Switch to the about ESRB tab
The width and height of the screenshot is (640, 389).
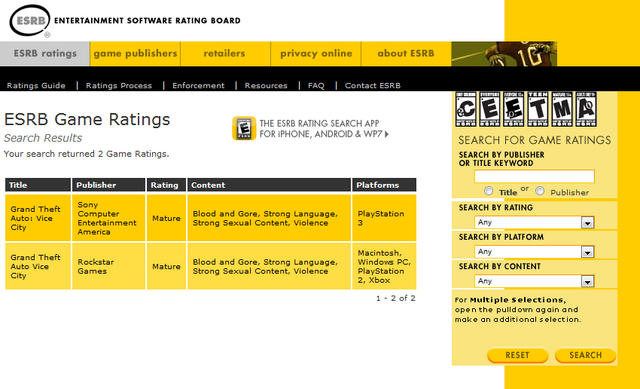coord(406,53)
